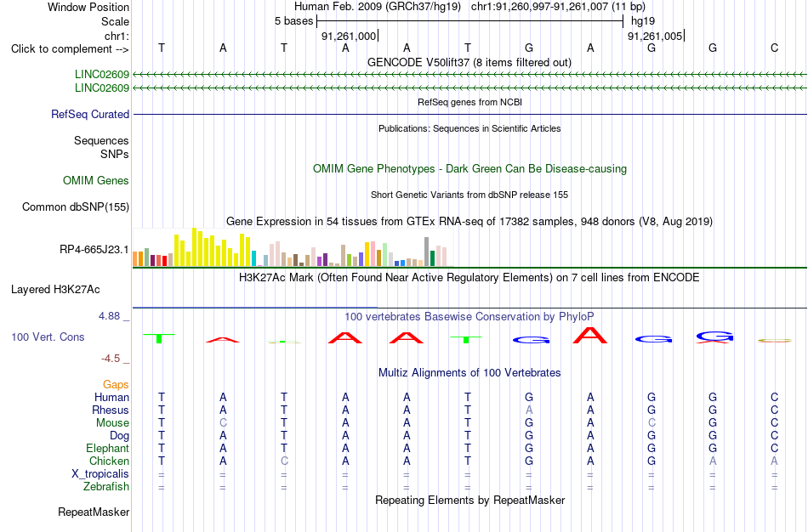The height and width of the screenshot is (532, 808).
Task: Select the X_tropicalis species row label
Action: (x=100, y=474)
